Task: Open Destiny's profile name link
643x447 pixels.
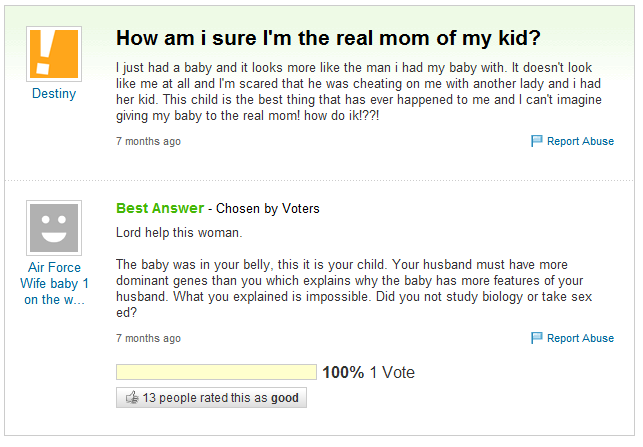Action: tap(53, 95)
